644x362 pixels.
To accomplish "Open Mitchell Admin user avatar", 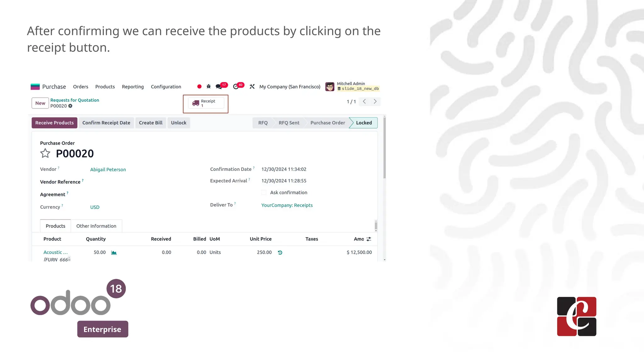I will click(x=330, y=86).
